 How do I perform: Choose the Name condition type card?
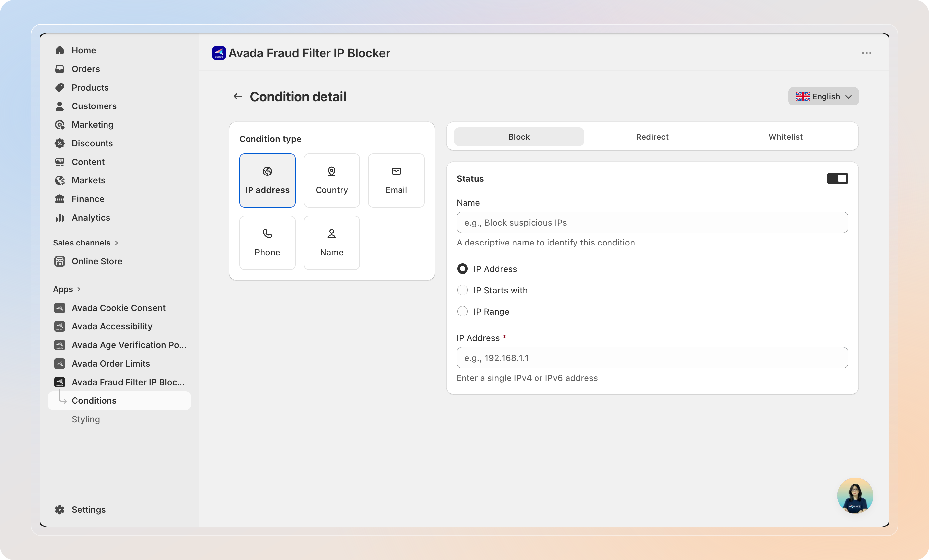pos(332,243)
